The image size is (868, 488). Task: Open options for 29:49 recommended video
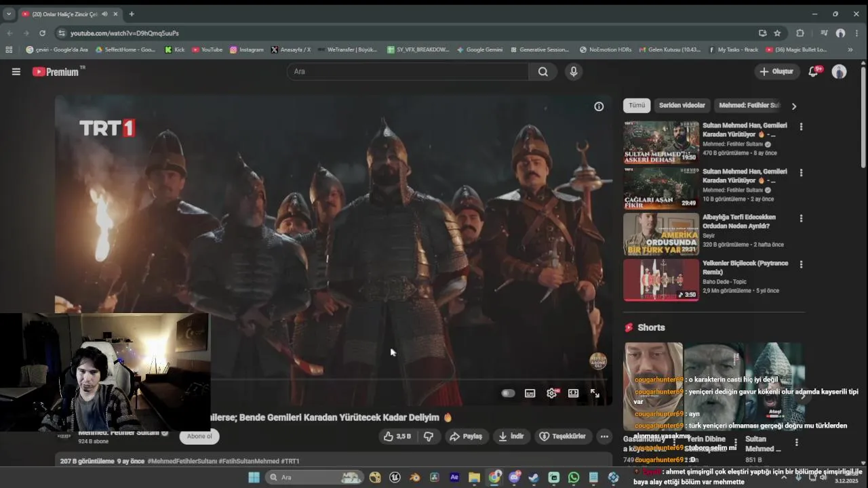(x=801, y=173)
